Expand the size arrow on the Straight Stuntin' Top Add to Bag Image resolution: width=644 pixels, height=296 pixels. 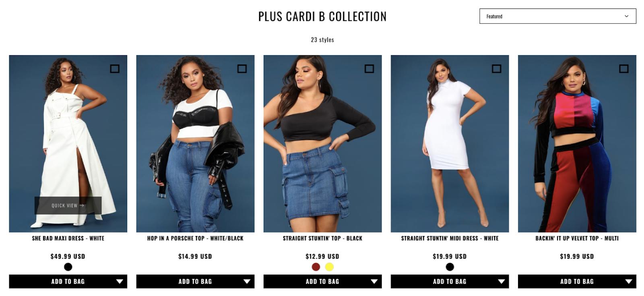374,282
